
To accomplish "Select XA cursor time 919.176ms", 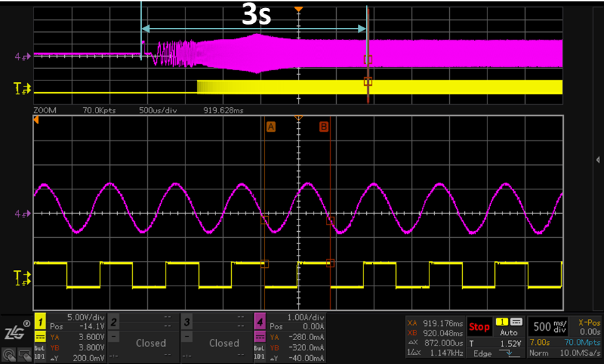I will (436, 323).
